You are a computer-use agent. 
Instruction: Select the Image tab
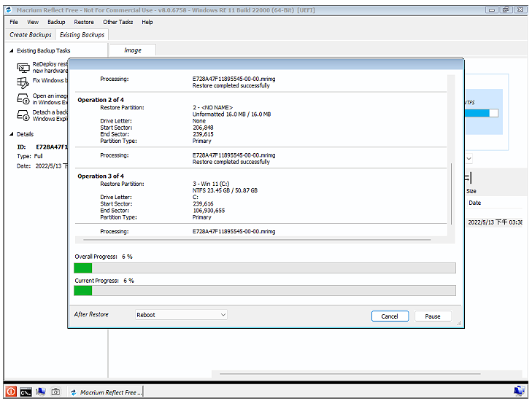[x=133, y=50]
